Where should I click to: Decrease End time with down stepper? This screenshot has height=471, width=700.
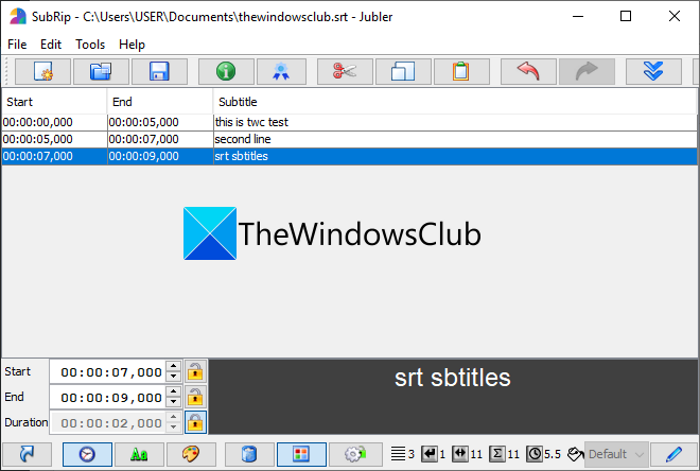(x=173, y=402)
